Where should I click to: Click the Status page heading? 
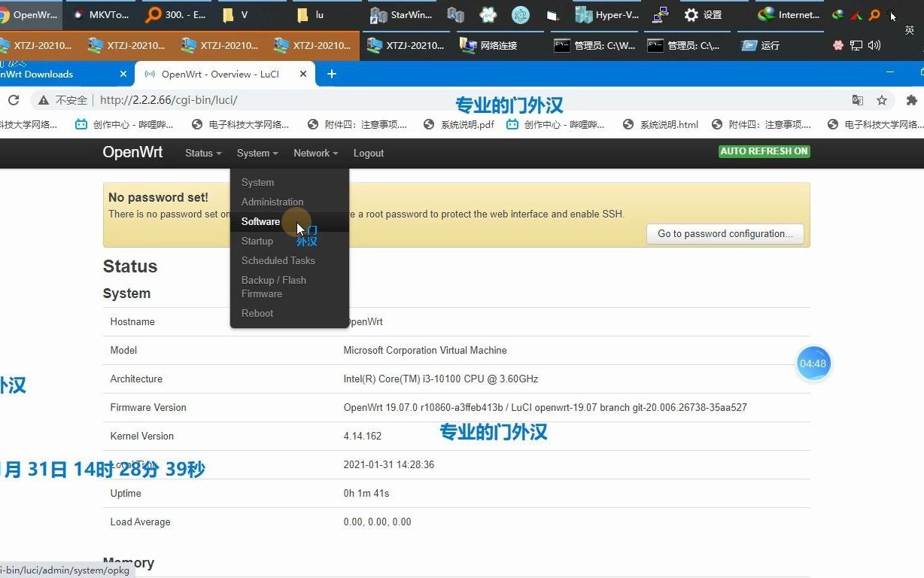(x=130, y=266)
